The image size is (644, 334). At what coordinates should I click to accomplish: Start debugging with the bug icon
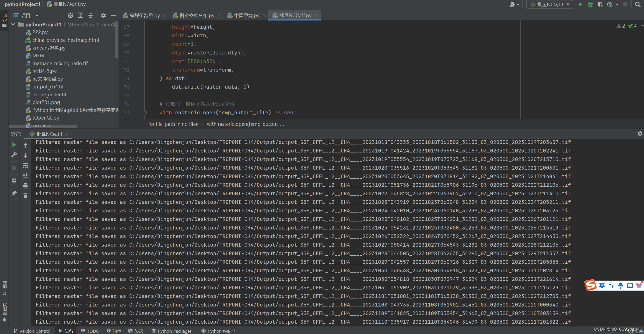point(590,4)
